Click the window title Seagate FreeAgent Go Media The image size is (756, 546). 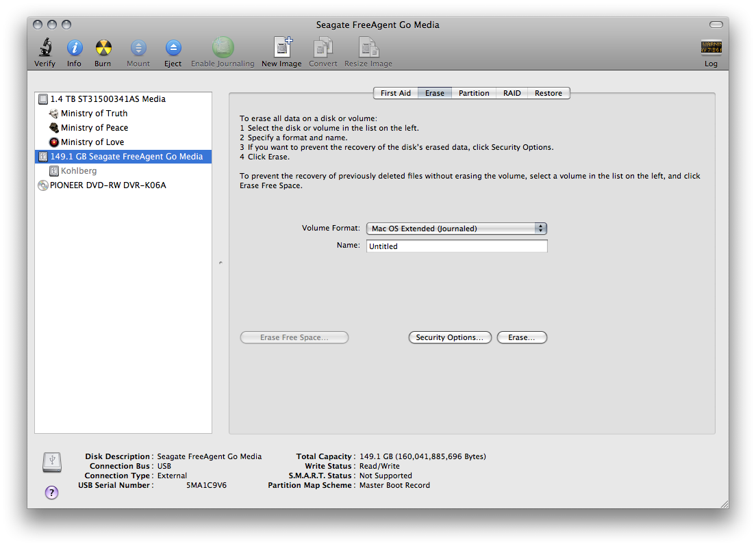pyautogui.click(x=377, y=25)
